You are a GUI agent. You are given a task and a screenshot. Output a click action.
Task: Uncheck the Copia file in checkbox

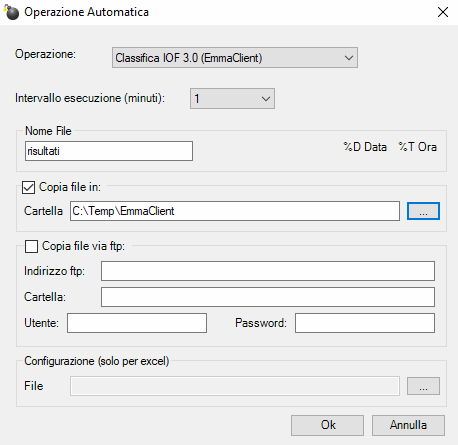28,187
